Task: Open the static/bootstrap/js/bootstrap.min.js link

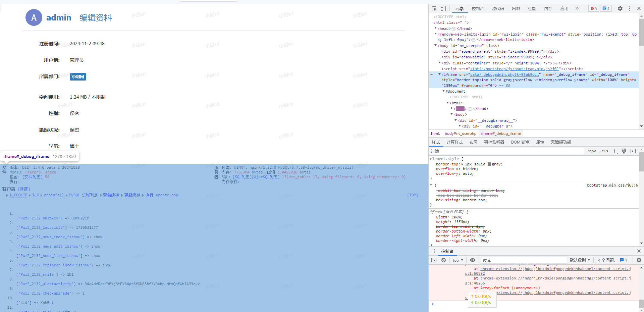Action: coord(515,69)
